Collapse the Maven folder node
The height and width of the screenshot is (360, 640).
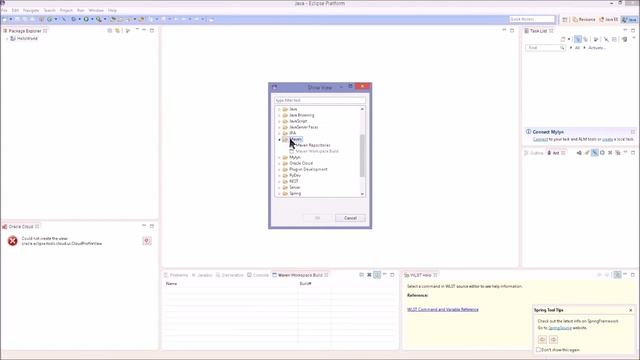(279, 140)
